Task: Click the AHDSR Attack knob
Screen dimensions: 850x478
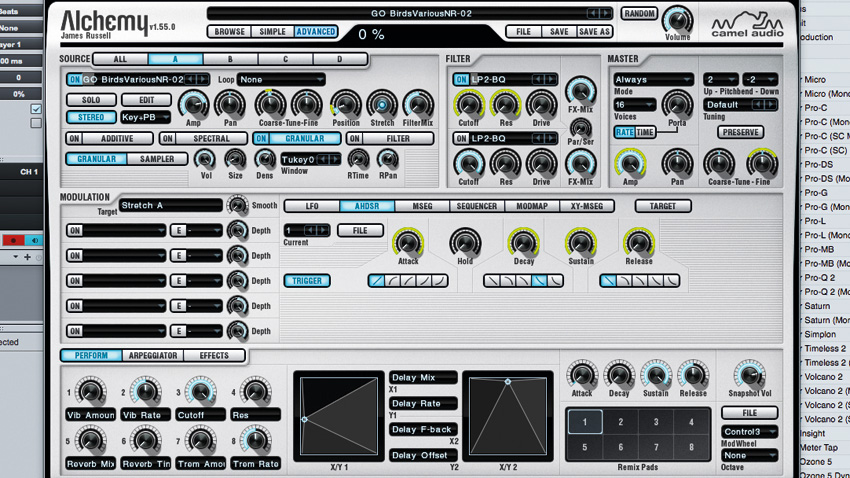Action: pyautogui.click(x=408, y=242)
